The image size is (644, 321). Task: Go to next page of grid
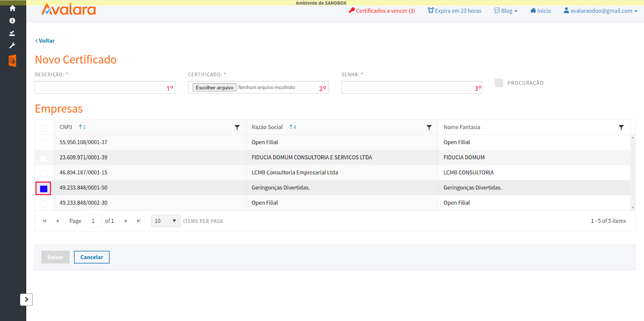click(126, 221)
